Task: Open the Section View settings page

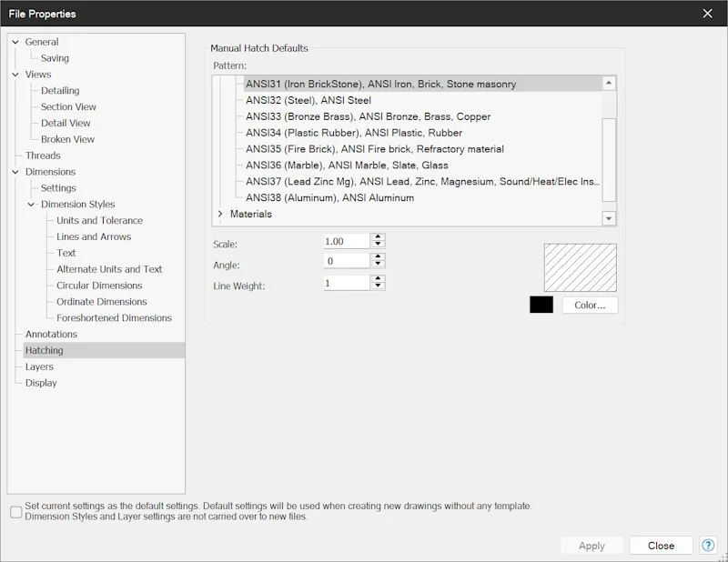Action: tap(68, 106)
